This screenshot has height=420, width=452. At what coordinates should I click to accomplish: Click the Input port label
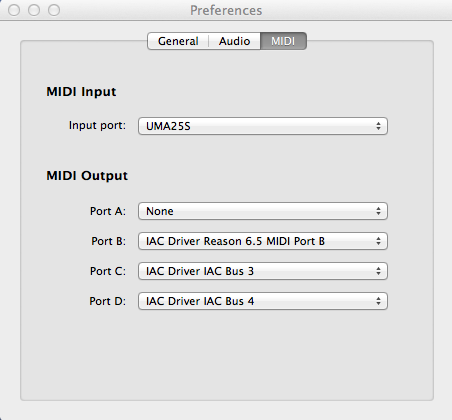pos(97,126)
